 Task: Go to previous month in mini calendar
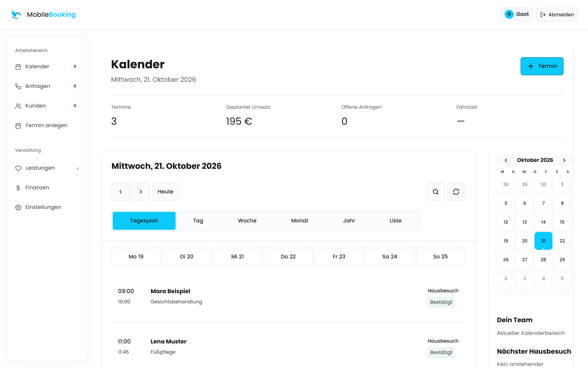coord(506,160)
